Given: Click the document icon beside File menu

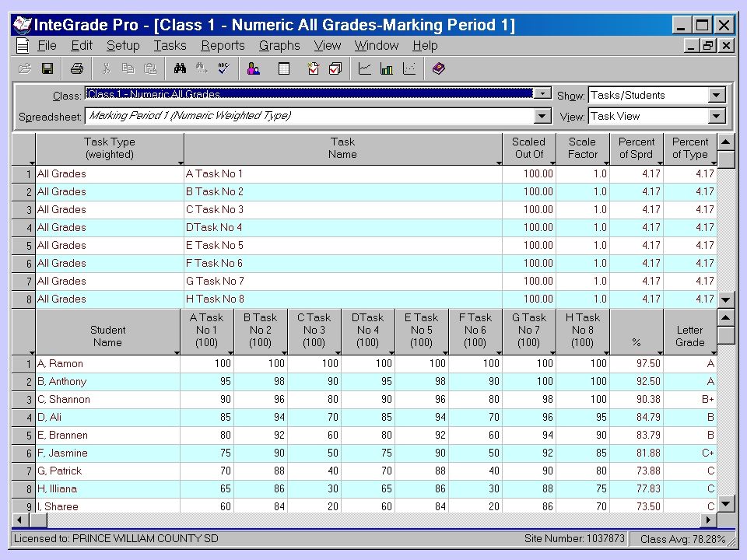Looking at the screenshot, I should pyautogui.click(x=23, y=46).
